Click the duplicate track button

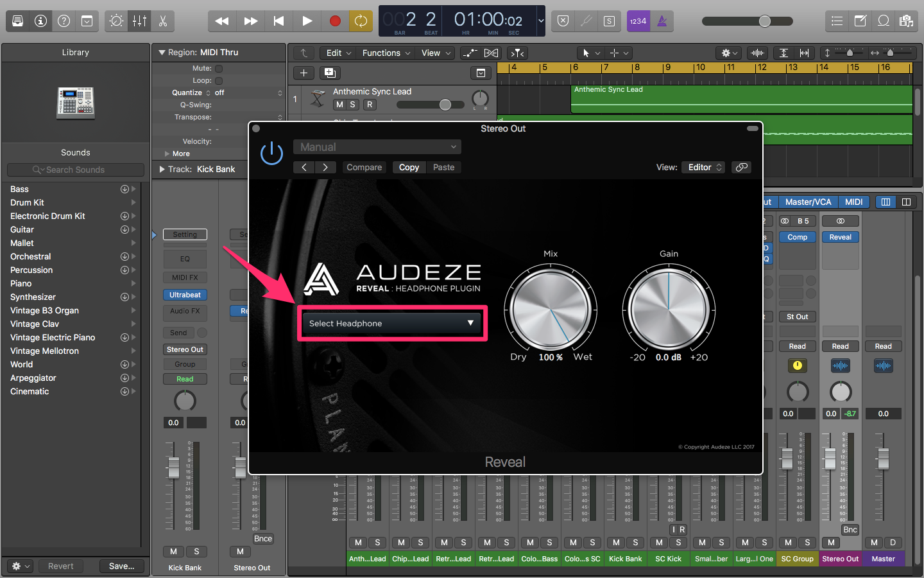point(330,73)
